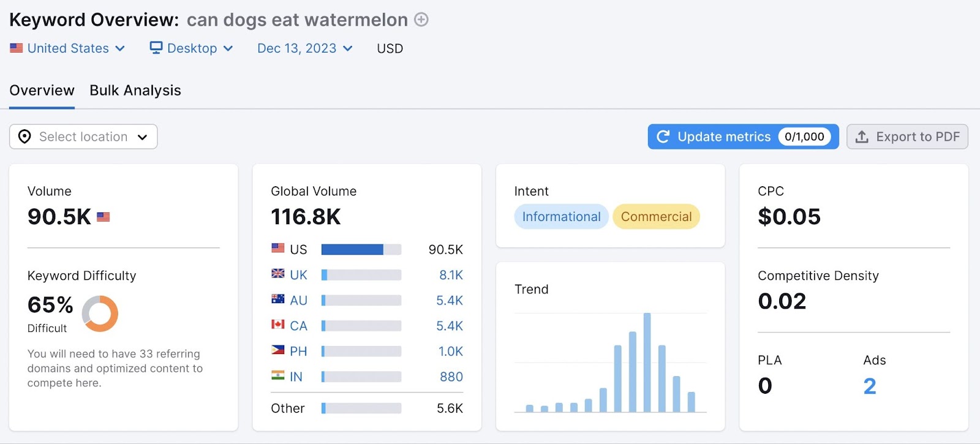Screen dimensions: 980x444
Task: Click the UK flag in the Global Volume list
Action: (277, 274)
